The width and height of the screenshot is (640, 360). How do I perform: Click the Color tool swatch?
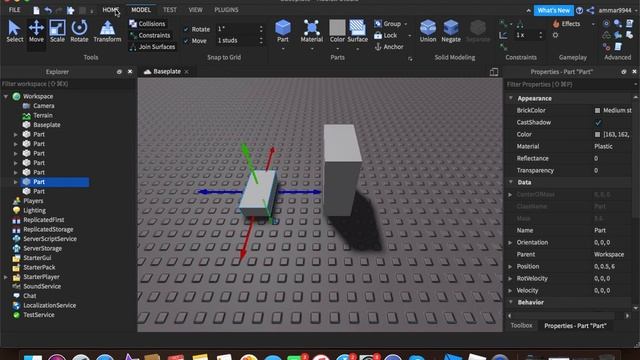[x=337, y=28]
